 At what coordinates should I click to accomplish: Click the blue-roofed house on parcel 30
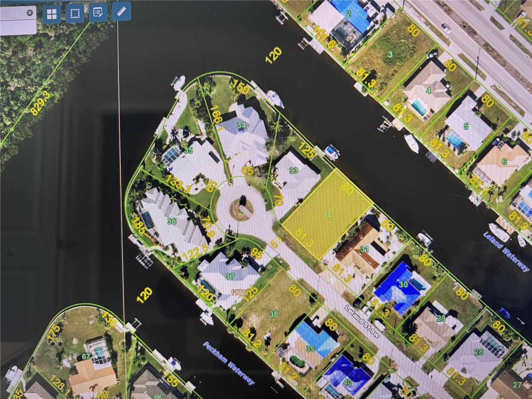(x=404, y=284)
